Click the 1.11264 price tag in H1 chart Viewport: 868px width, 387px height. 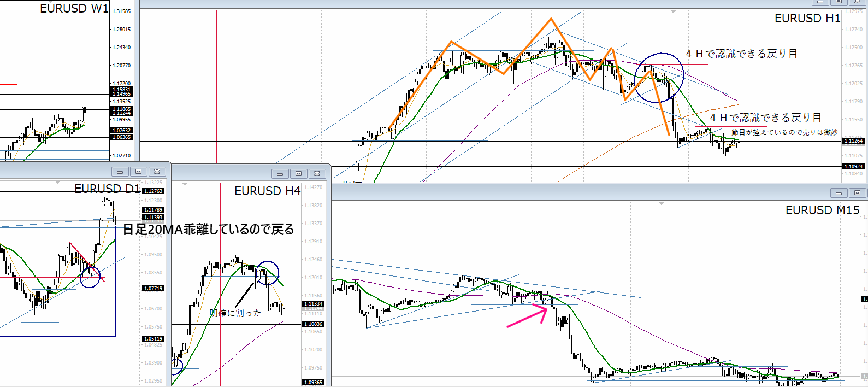(853, 141)
